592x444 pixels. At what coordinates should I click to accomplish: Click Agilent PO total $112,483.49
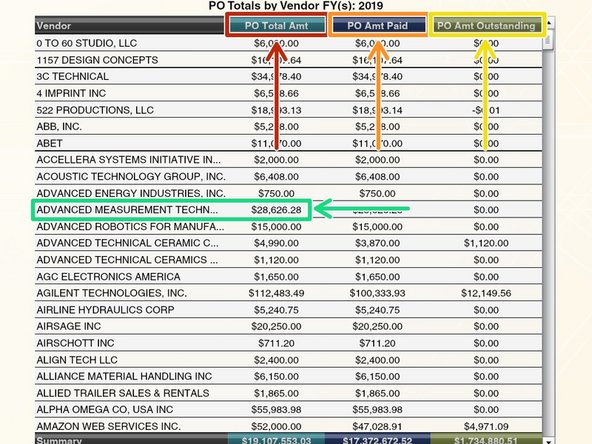coord(276,293)
